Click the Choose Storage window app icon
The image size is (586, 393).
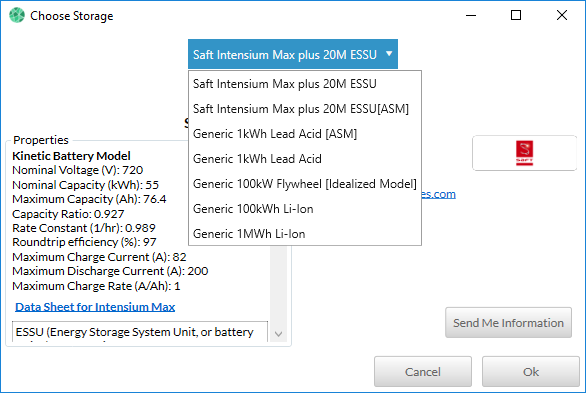(17, 16)
